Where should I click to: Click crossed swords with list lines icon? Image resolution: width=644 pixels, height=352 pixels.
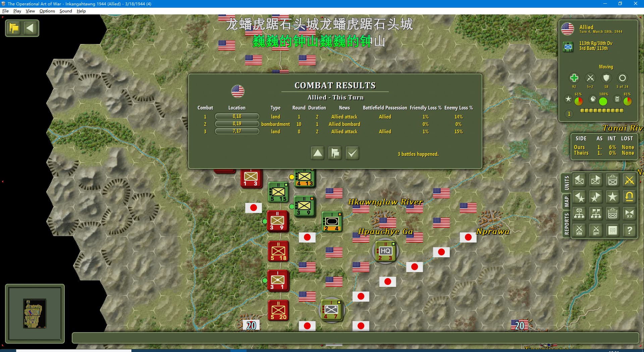click(596, 230)
